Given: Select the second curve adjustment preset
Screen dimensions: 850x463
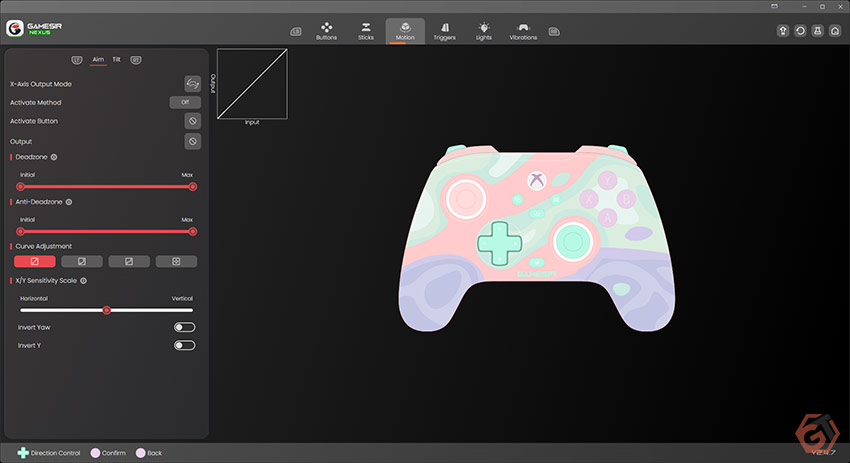Looking at the screenshot, I should [82, 261].
